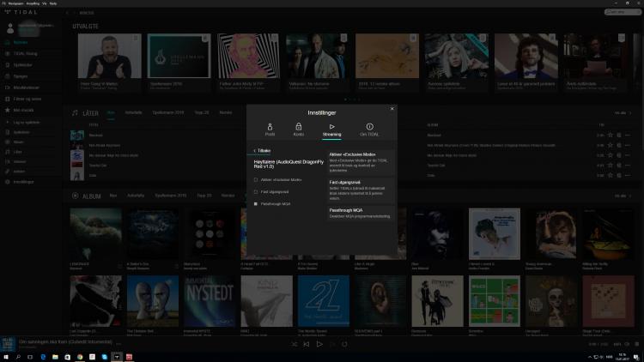Go back with the navigation arrow
The height and width of the screenshot is (362, 644).
pyautogui.click(x=67, y=13)
